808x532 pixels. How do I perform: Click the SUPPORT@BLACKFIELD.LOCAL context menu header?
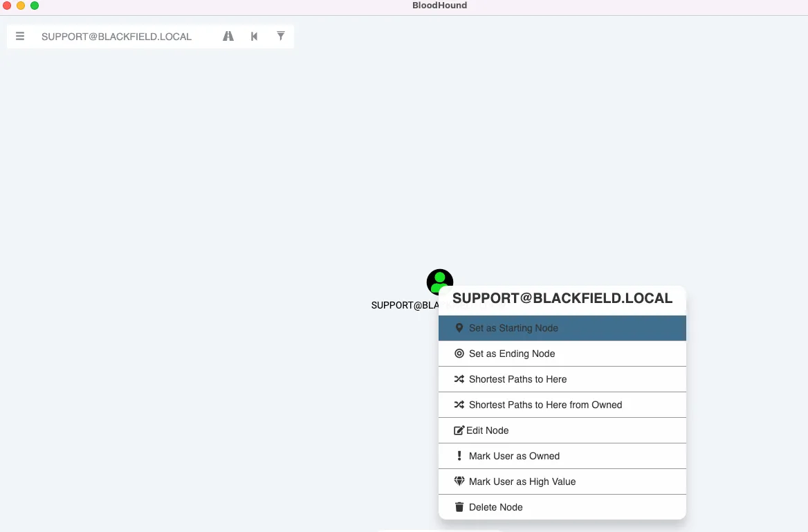click(x=562, y=298)
